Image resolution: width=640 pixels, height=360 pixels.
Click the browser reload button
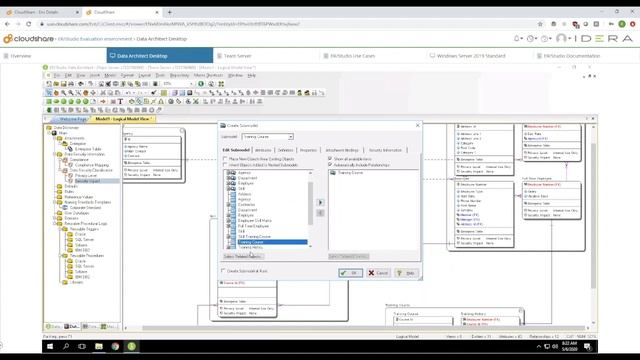tap(29, 24)
